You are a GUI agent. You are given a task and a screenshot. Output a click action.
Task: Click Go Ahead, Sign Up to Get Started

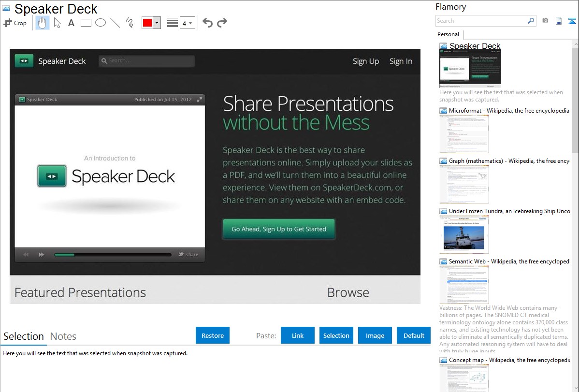tap(279, 229)
